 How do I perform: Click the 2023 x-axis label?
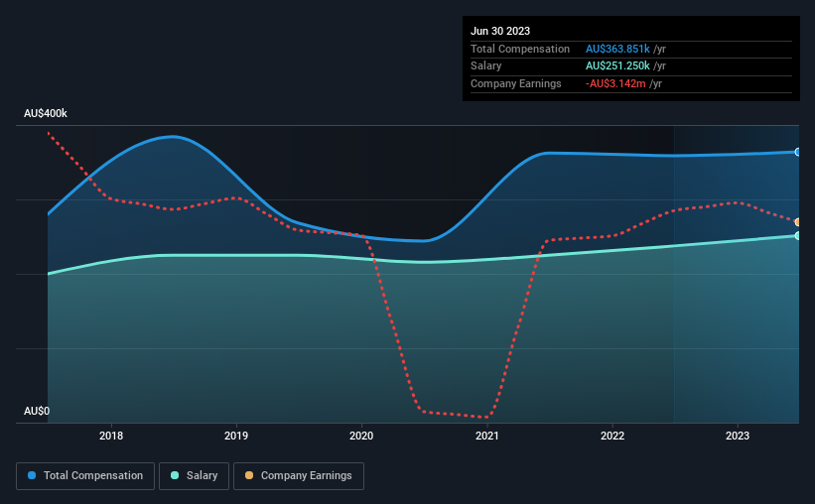pos(738,436)
